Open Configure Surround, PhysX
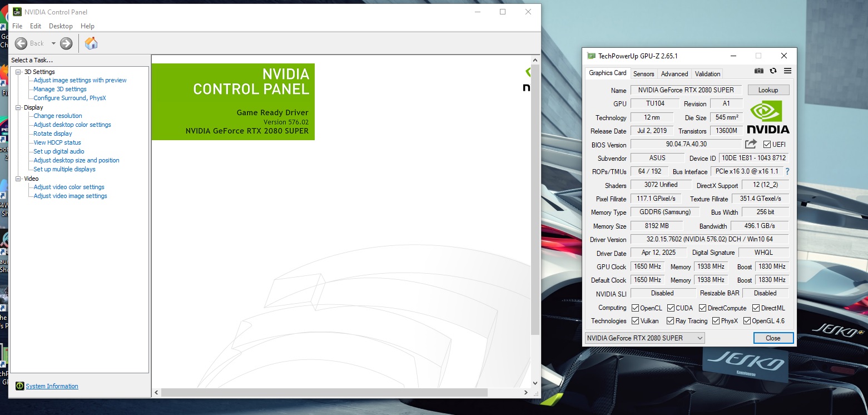Viewport: 868px width, 415px height. (70, 98)
